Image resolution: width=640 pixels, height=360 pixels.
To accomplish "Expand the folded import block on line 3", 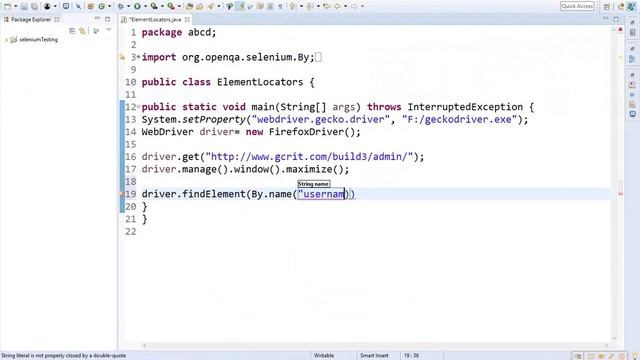I will coord(138,57).
